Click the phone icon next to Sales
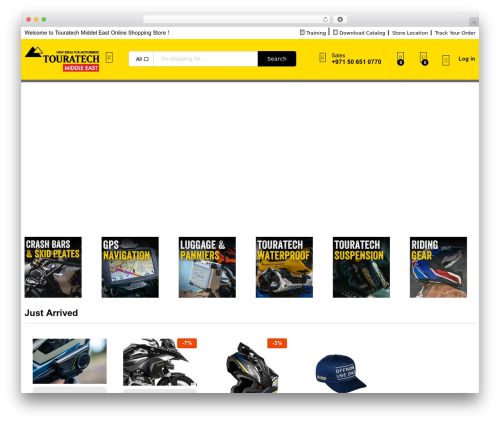 [x=322, y=57]
